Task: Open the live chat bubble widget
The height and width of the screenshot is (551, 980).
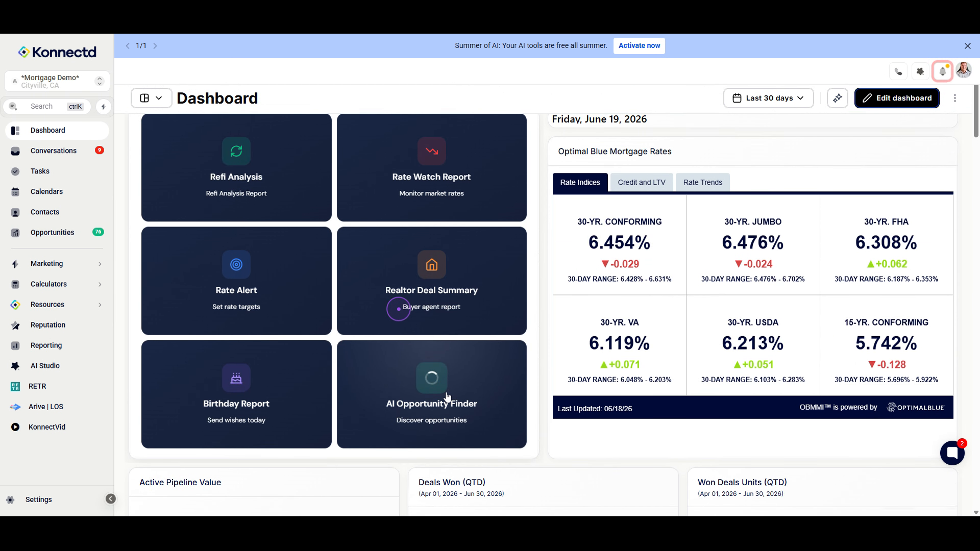Action: [952, 453]
